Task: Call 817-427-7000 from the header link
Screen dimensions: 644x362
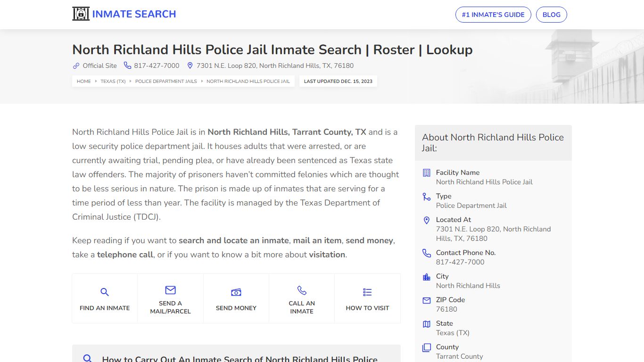Action: [157, 66]
